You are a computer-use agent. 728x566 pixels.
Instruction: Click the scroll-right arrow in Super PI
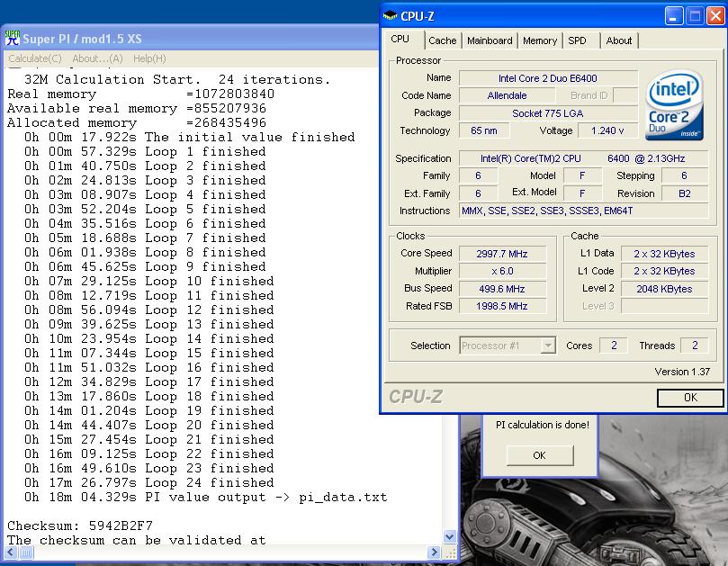[x=434, y=553]
